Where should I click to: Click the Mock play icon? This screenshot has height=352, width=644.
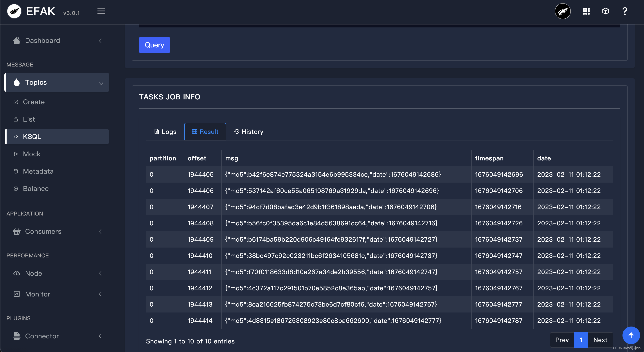(x=16, y=154)
